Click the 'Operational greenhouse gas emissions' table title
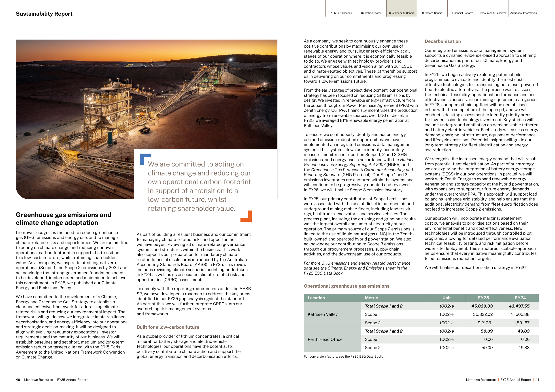This screenshot has height=392, width=555. (346, 286)
